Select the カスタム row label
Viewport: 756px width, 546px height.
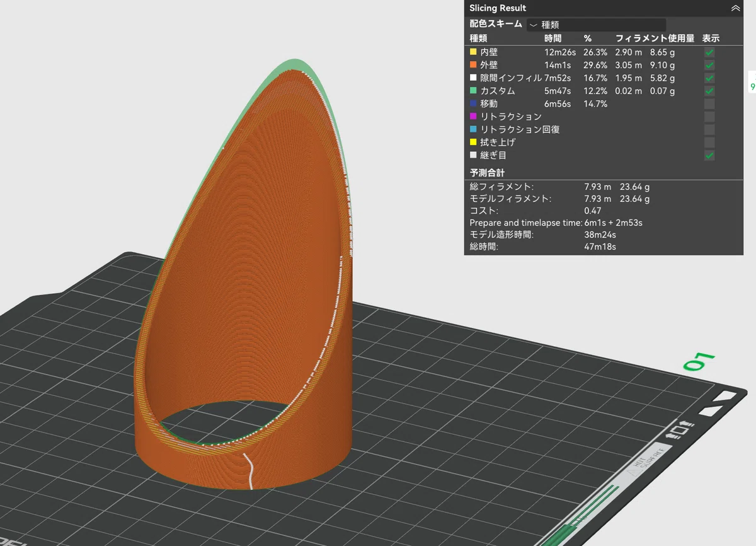(498, 91)
